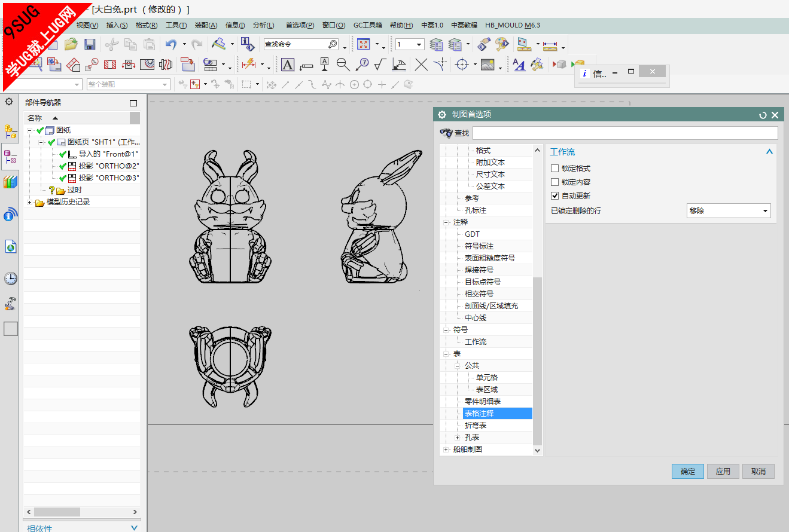Click the section view hatched icon

110,65
